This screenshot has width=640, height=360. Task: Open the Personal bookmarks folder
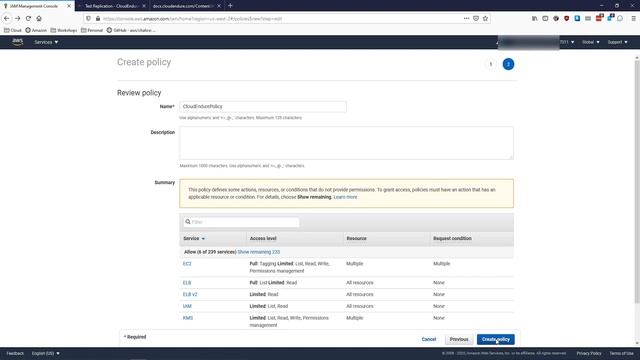(92, 30)
